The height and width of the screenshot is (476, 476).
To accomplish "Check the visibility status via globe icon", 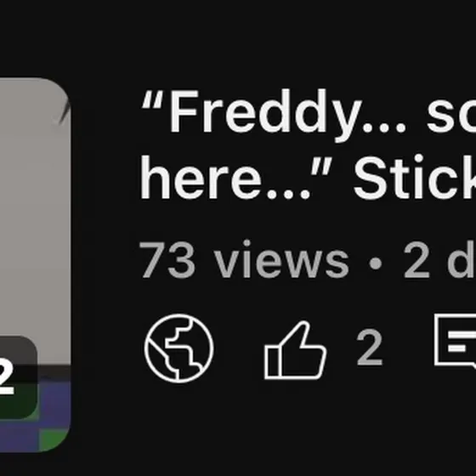I will [x=178, y=348].
